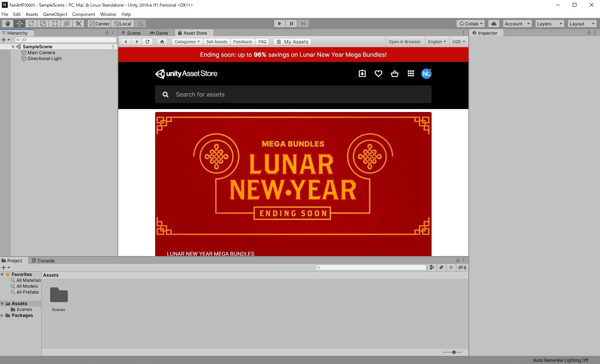Viewport: 600px width, 364px height.
Task: Click Open in Browser
Action: (405, 42)
